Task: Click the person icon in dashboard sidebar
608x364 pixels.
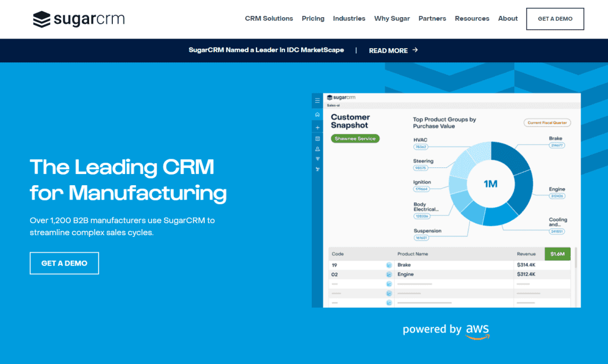Action: [317, 149]
